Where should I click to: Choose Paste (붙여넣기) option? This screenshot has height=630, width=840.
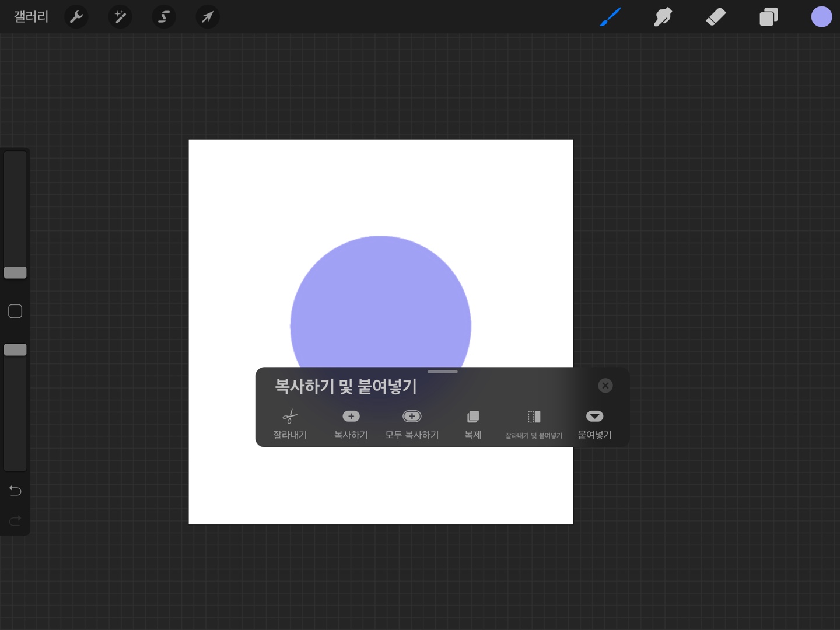[595, 424]
